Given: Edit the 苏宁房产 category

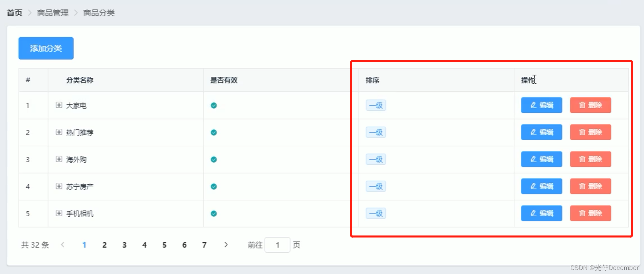Looking at the screenshot, I should (542, 186).
